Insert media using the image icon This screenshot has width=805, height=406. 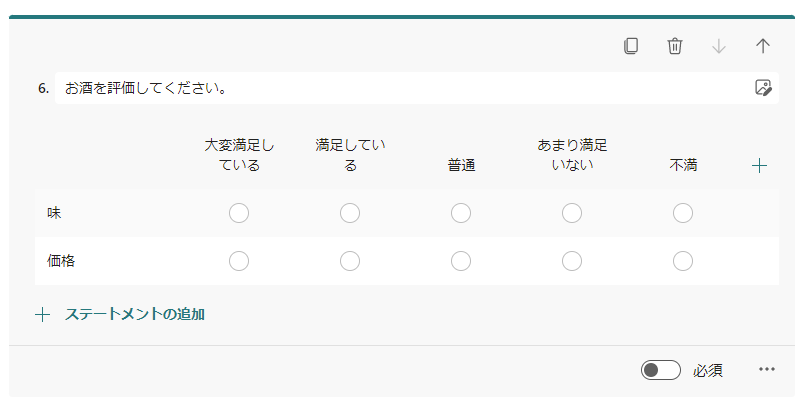[x=763, y=88]
